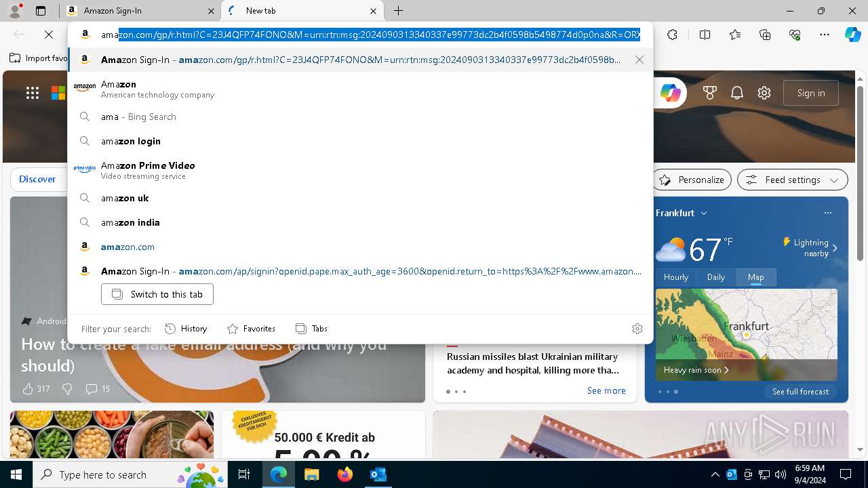The image size is (868, 488).
Task: Open the Extensions icon in the toolbar
Action: pyautogui.click(x=672, y=35)
